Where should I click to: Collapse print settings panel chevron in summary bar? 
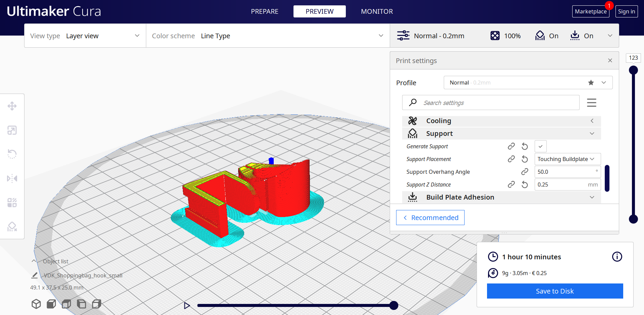click(x=610, y=36)
